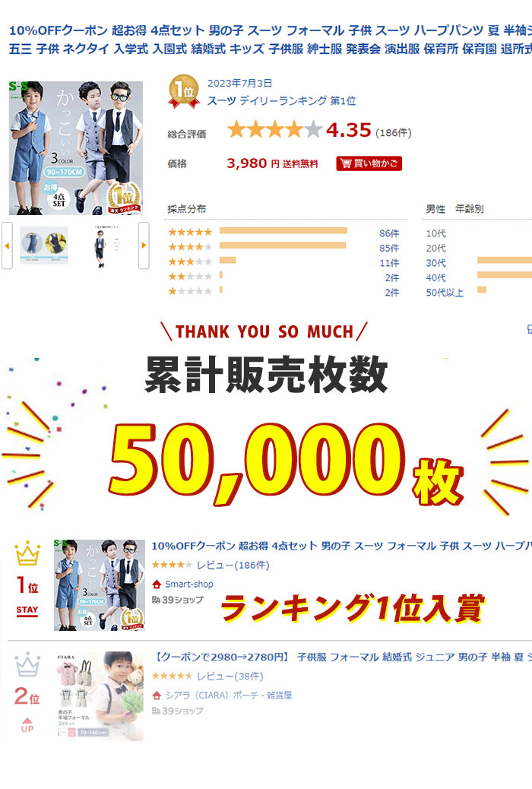Click the silver crown icon for 2位

[x=27, y=664]
